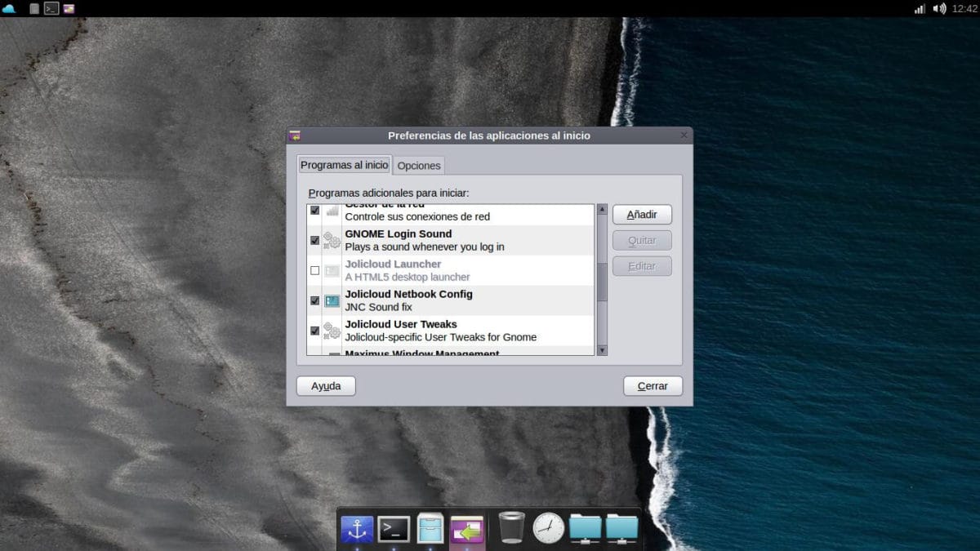Open the first network folder in the dock

(x=585, y=529)
